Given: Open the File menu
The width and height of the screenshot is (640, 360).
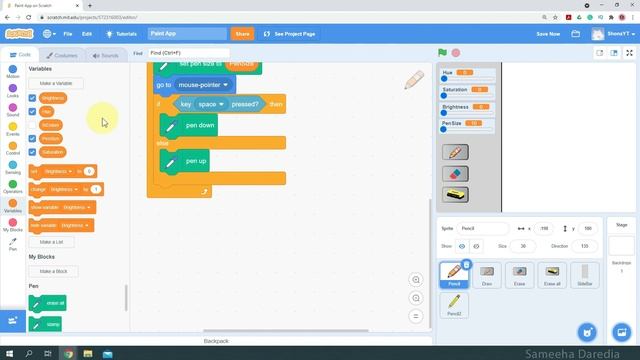Looking at the screenshot, I should click(68, 34).
